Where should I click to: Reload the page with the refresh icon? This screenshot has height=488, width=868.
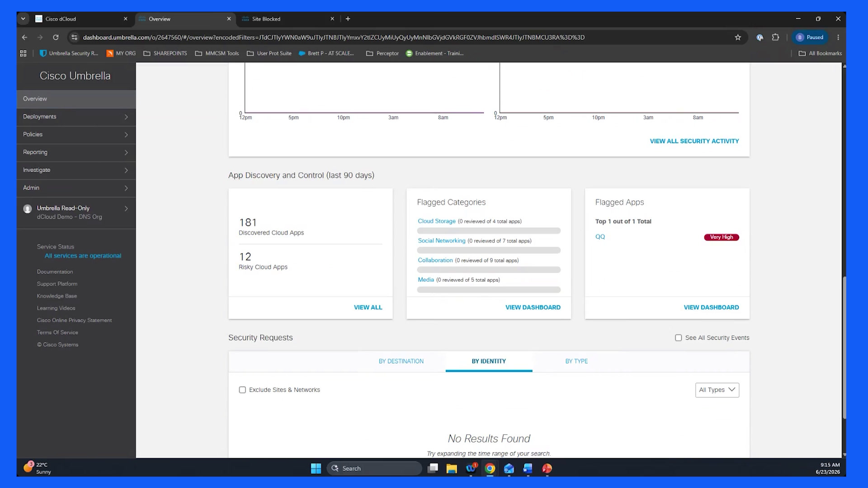(x=56, y=38)
